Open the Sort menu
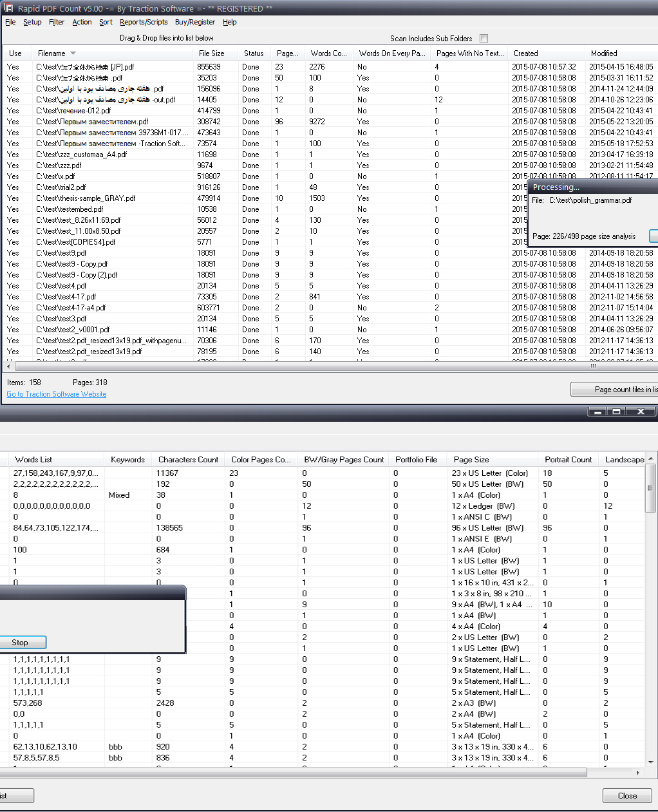The image size is (658, 812). tap(106, 22)
